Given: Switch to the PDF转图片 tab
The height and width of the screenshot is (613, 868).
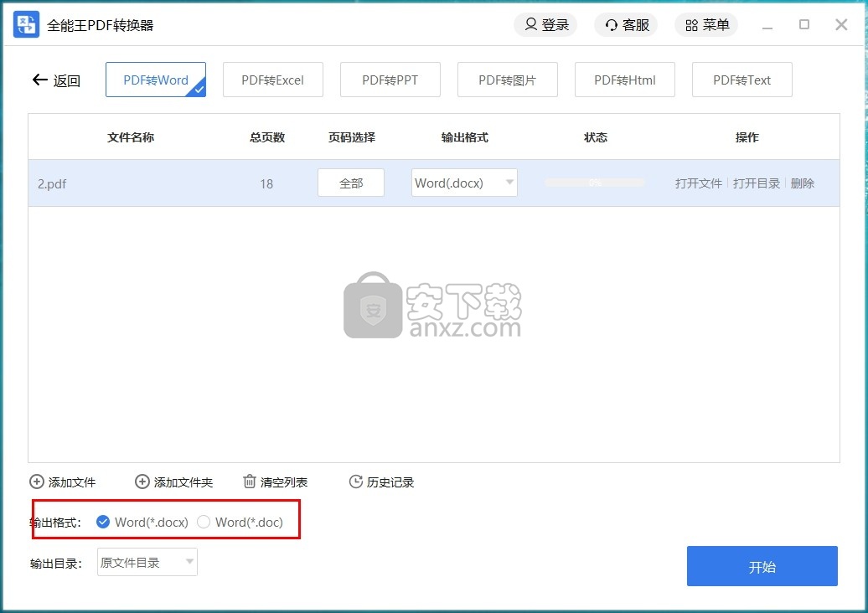Looking at the screenshot, I should pos(508,80).
